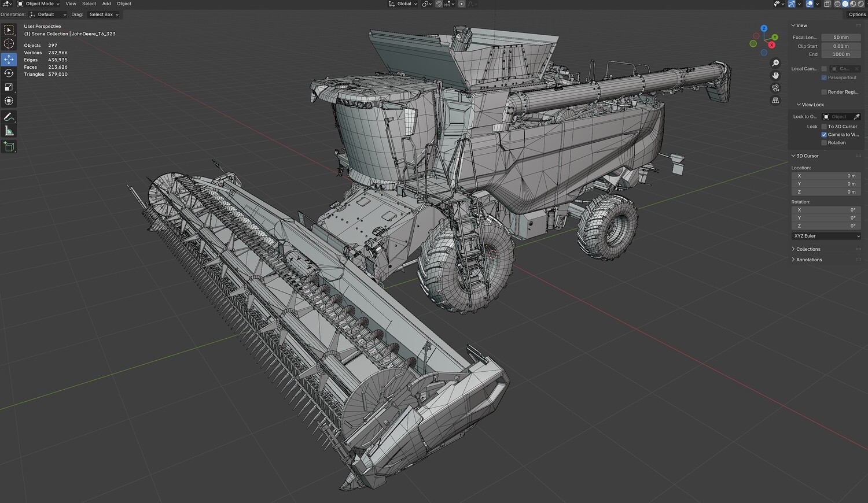
Task: Open the Object menu
Action: point(124,4)
